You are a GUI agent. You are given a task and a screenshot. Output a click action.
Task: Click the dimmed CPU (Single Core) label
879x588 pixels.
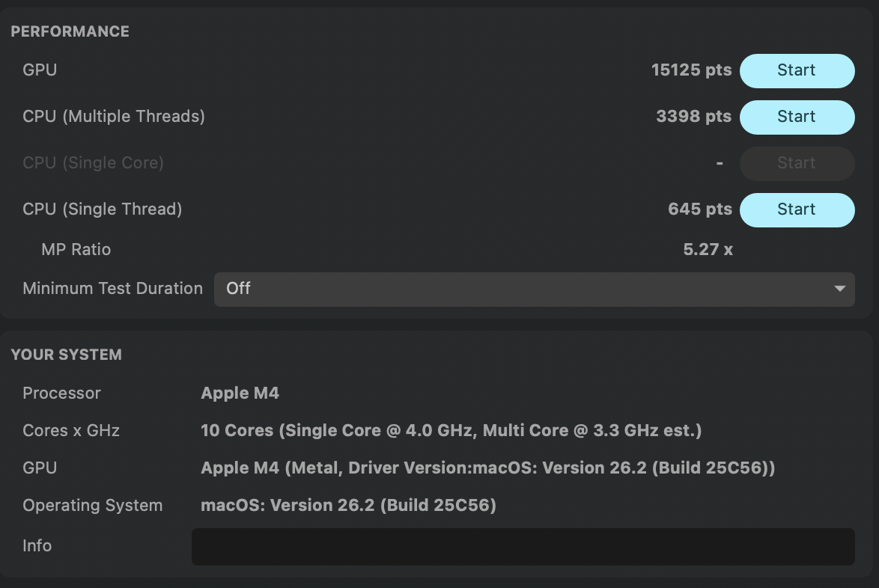click(x=93, y=163)
